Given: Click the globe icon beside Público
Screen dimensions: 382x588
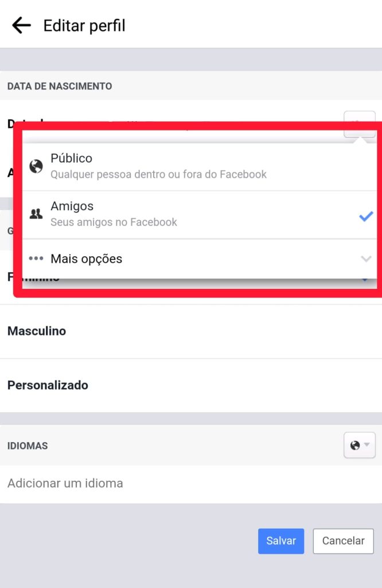Looking at the screenshot, I should coord(36,166).
